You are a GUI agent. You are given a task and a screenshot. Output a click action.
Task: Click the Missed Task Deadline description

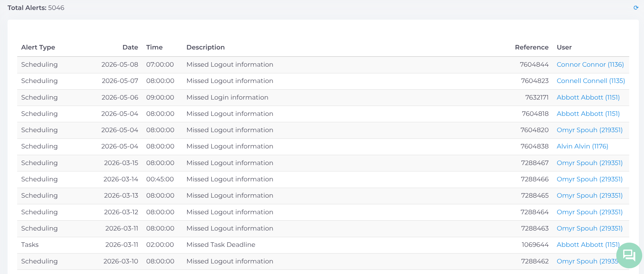click(x=221, y=245)
